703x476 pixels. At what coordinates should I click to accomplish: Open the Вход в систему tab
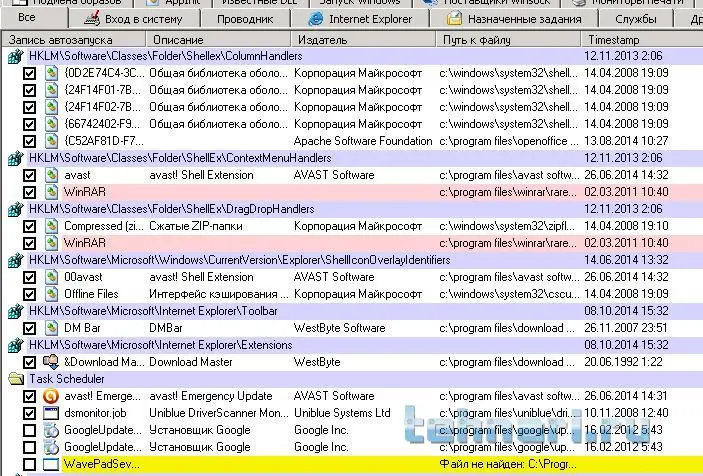[135, 19]
